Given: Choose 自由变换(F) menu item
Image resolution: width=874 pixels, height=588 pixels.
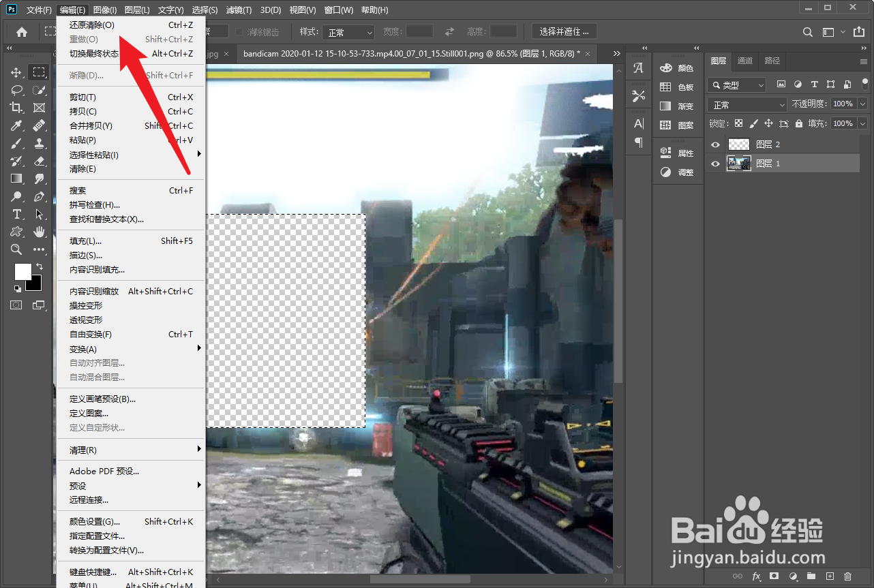Looking at the screenshot, I should pos(131,335).
